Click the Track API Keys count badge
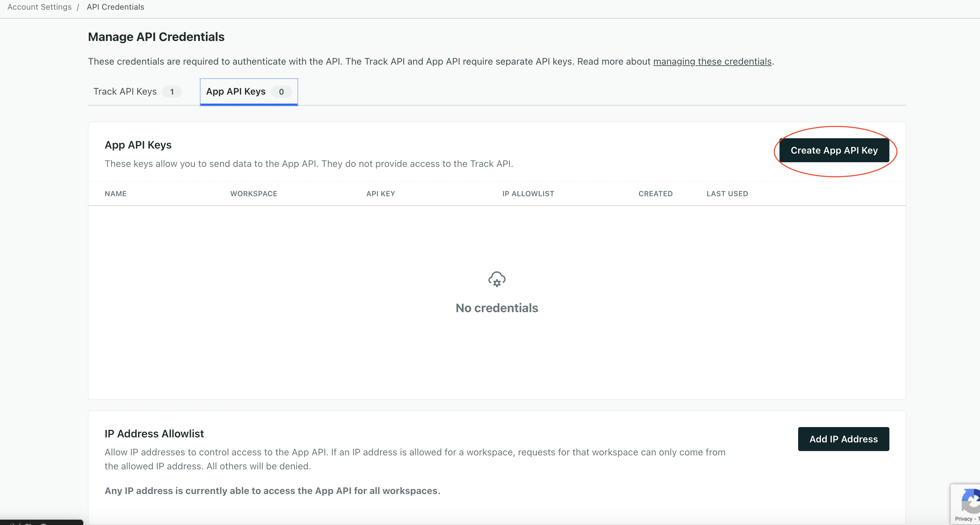The image size is (980, 525). click(x=172, y=92)
